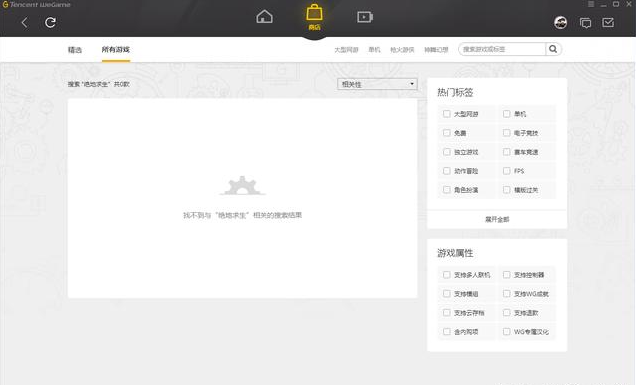Enable WG专属汉化 attribute filter
This screenshot has height=385, width=636.
pos(507,331)
